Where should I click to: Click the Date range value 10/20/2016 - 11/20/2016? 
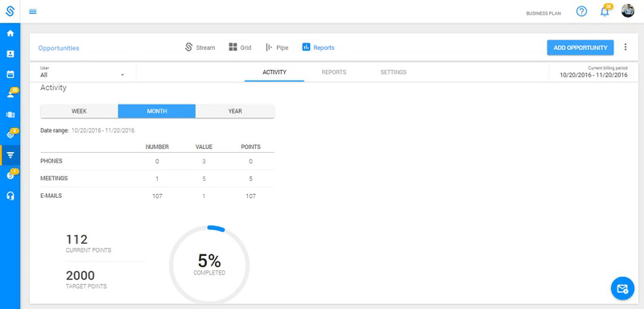103,131
